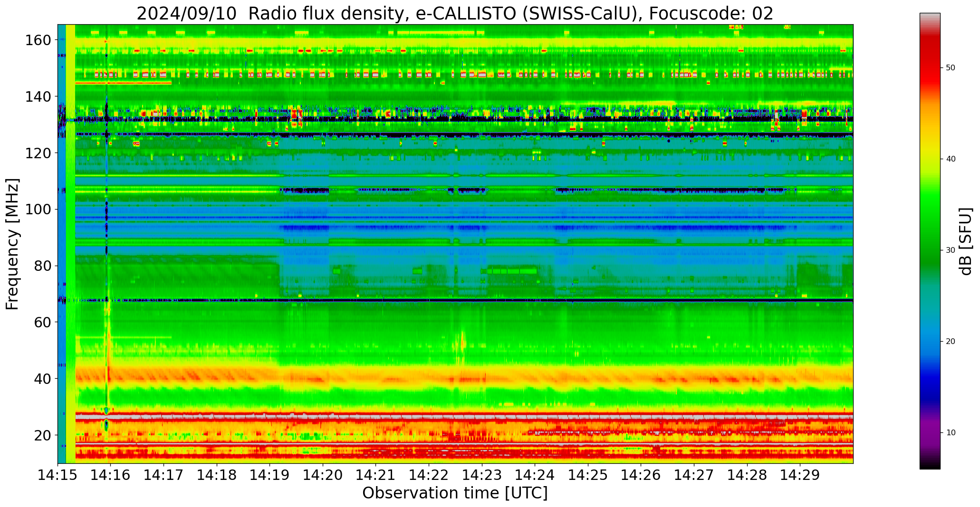
Task: Click the 14:25 time tick label
Action: point(588,475)
